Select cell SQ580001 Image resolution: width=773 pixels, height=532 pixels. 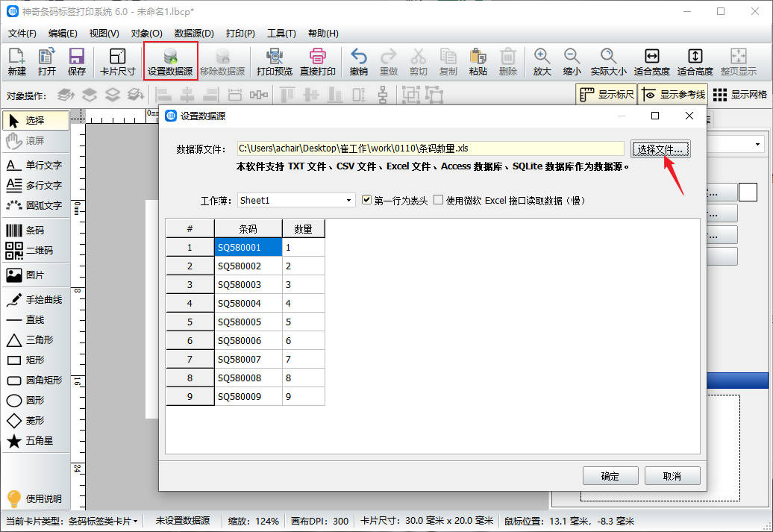tap(248, 248)
